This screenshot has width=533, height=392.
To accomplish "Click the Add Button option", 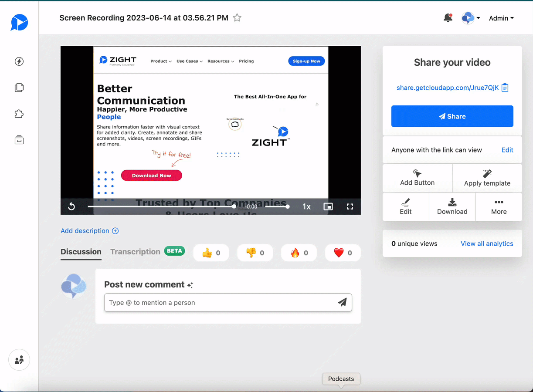I will [418, 178].
